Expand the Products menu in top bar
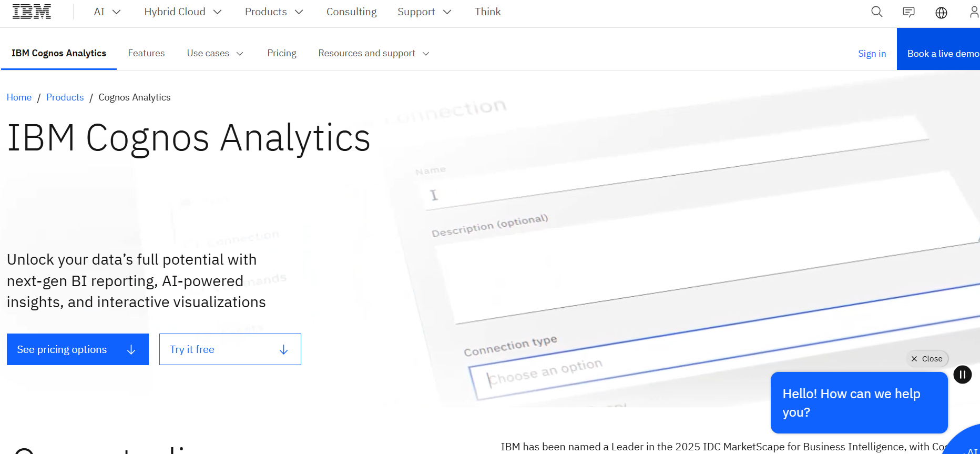Screen dimensions: 980x454 pyautogui.click(x=274, y=12)
